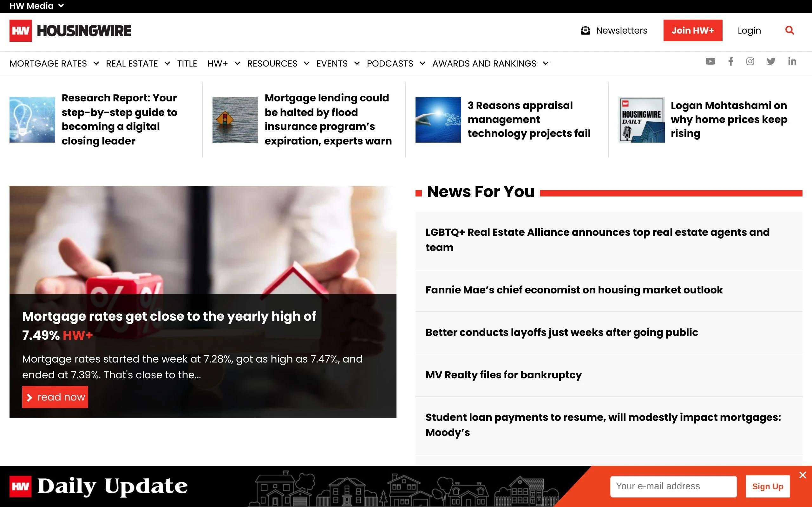Expand the Mortgage Rates menu chevron
This screenshot has width=812, height=507.
[x=96, y=63]
